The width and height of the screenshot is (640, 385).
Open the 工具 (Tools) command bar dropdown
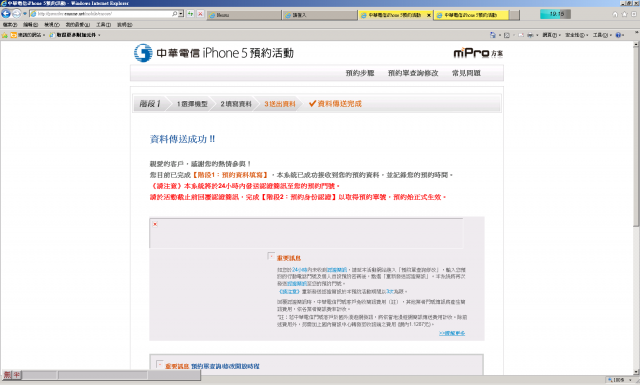pyautogui.click(x=602, y=35)
